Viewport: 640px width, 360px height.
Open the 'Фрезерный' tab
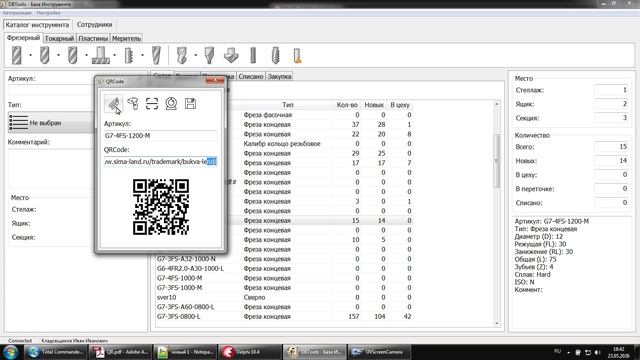click(23, 38)
